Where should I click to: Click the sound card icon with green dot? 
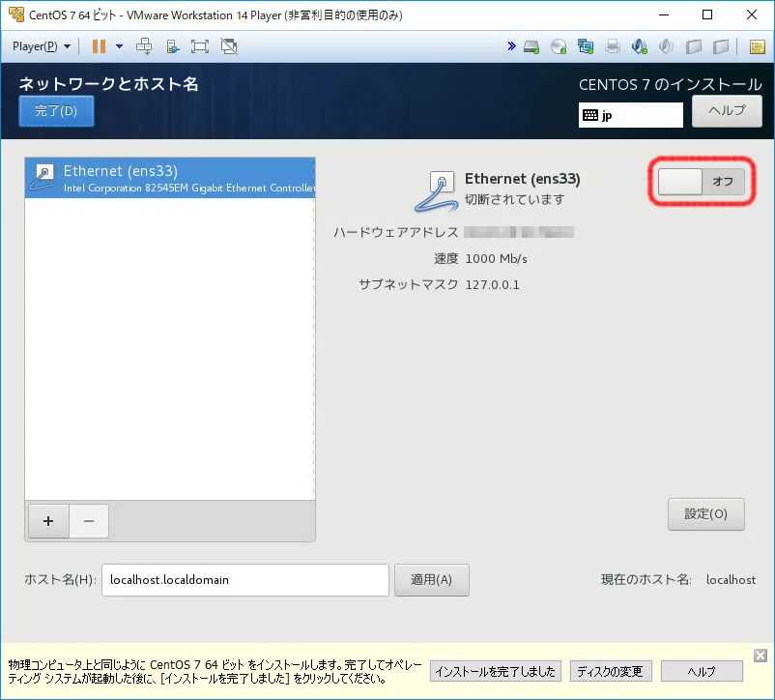[639, 47]
